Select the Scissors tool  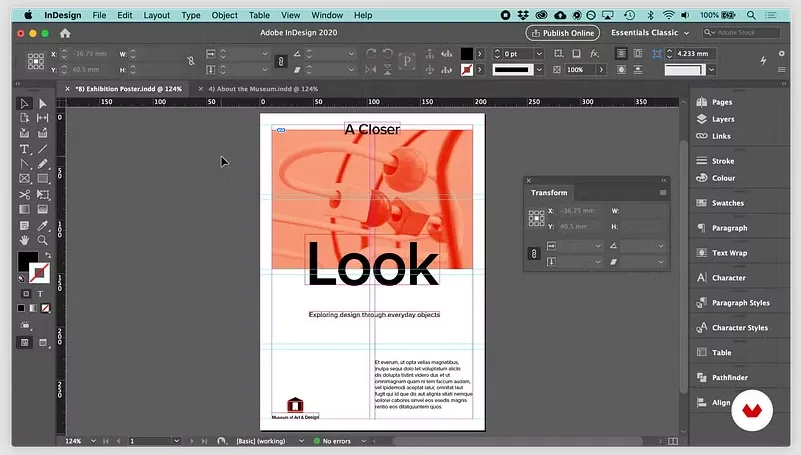(x=24, y=195)
